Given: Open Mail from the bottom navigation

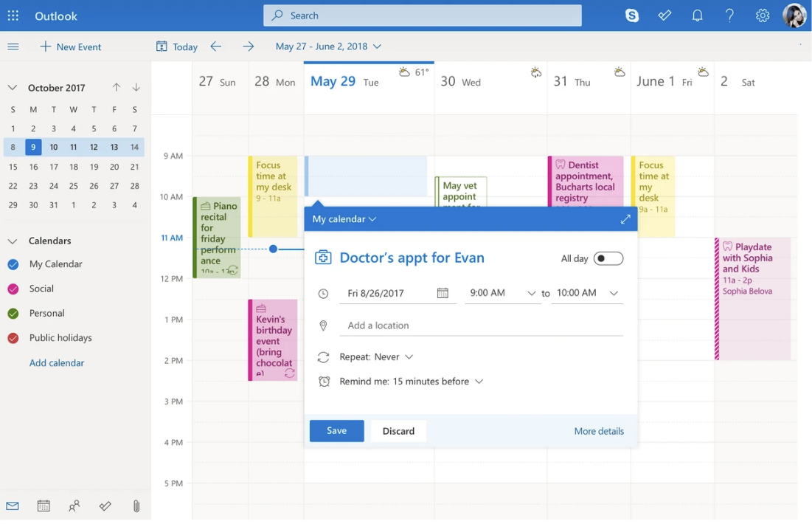Looking at the screenshot, I should (x=12, y=506).
